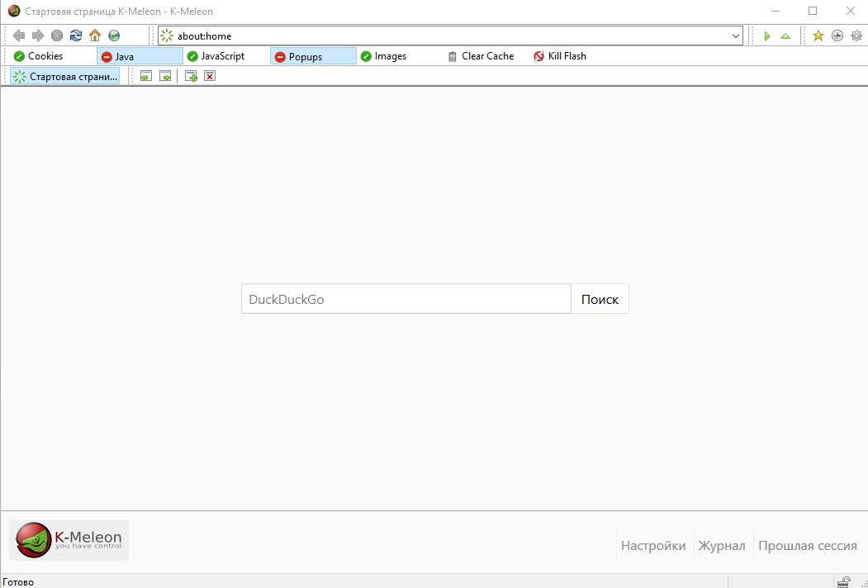
Task: Click the Готово status bar text
Action: click(18, 582)
